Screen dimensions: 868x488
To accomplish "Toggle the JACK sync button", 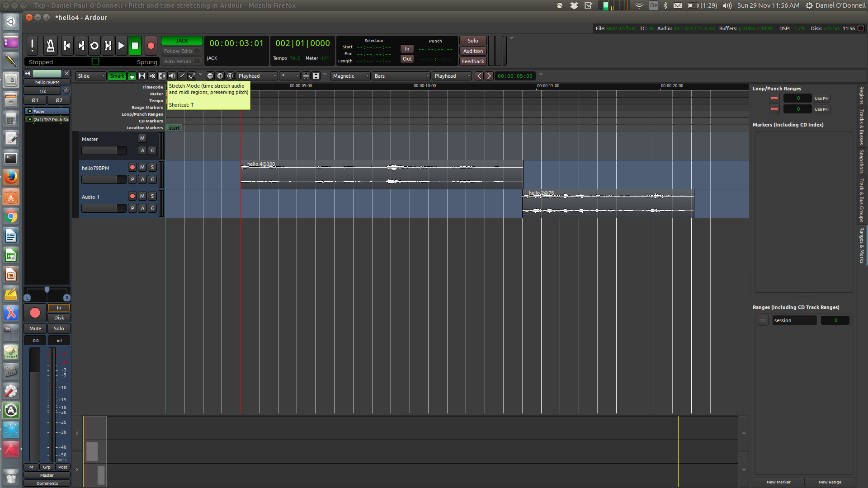I will [182, 41].
